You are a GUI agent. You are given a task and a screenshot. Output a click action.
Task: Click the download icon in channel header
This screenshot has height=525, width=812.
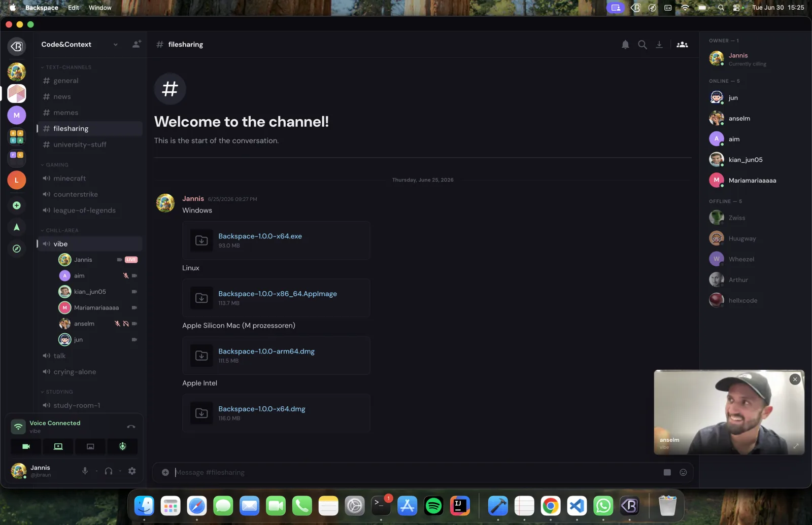[659, 45]
